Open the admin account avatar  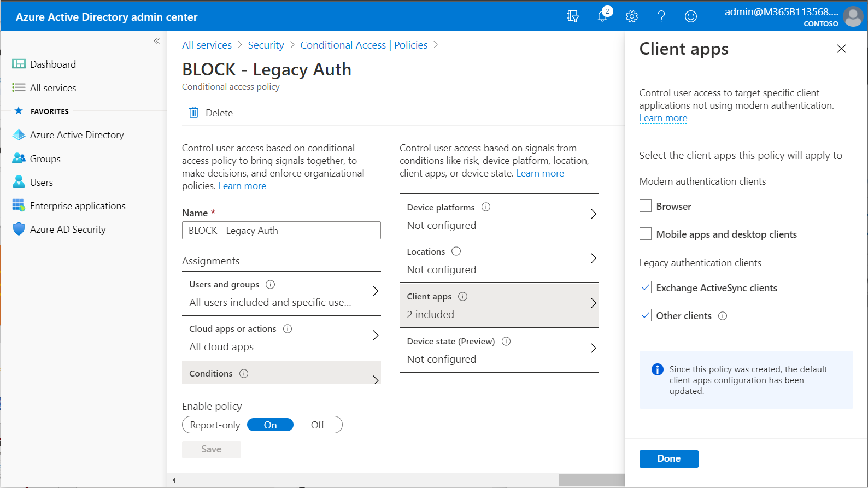(x=853, y=16)
